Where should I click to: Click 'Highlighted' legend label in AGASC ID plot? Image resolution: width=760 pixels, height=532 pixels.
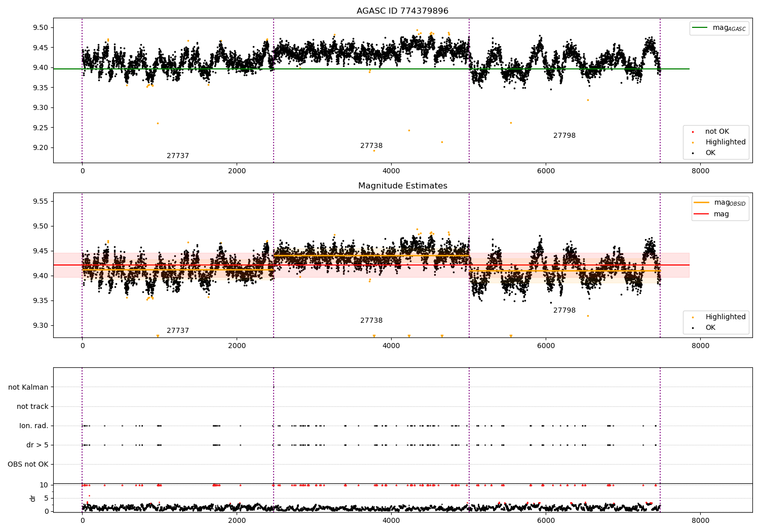(726, 142)
